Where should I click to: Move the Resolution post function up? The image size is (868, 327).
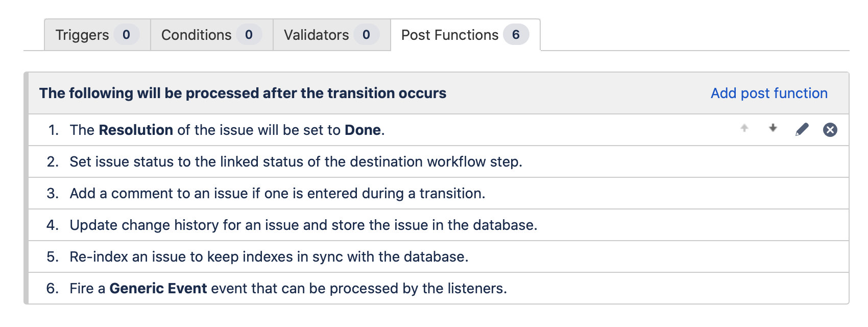[744, 129]
